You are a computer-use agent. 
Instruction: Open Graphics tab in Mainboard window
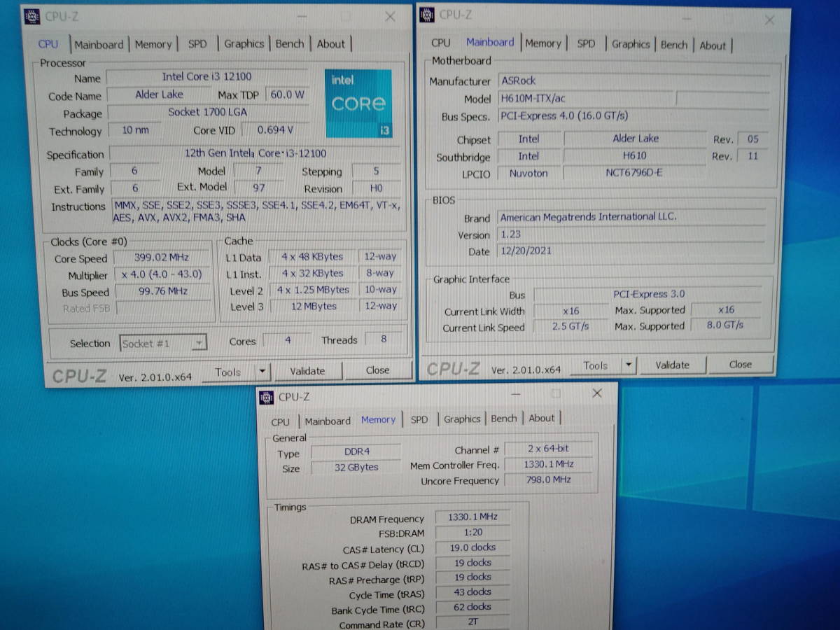click(x=631, y=44)
